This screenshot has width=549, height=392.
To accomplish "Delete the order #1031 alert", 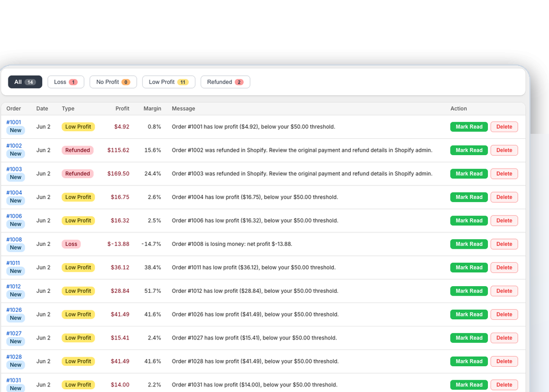I will pos(504,385).
